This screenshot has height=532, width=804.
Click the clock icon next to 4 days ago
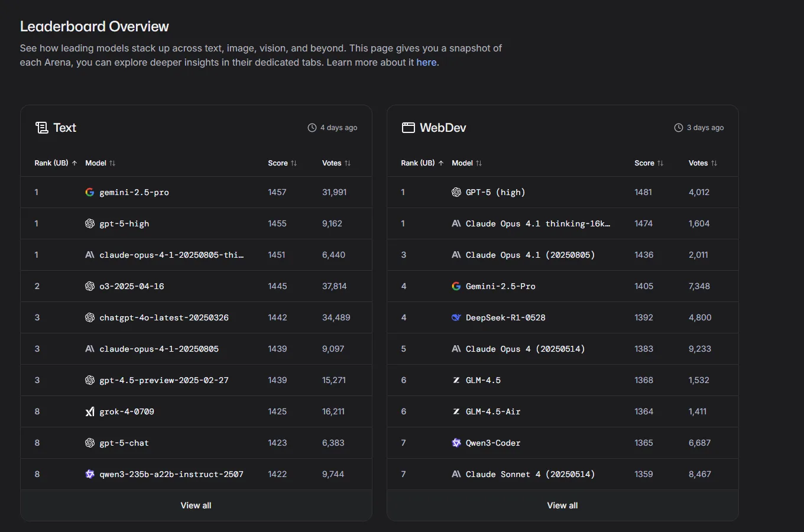point(312,128)
